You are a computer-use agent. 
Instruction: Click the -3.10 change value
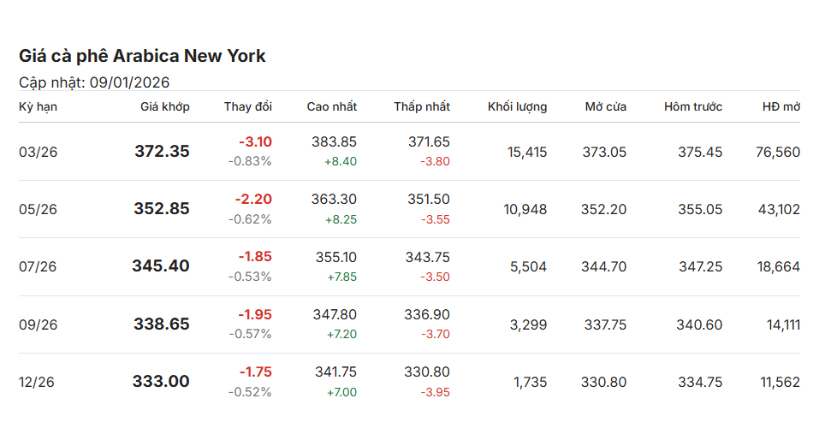pos(255,142)
